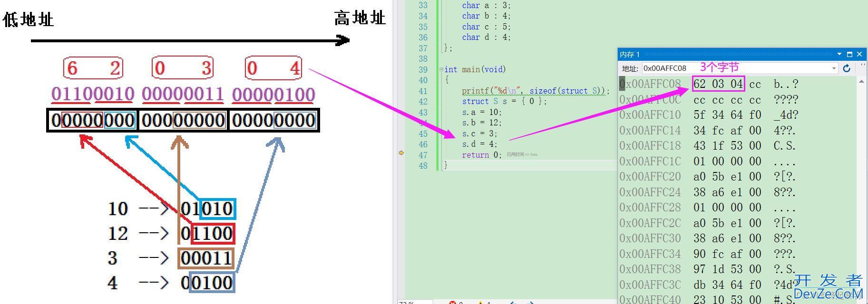868x304 pixels.
Task: Place cursor on line 35 'char c : 5;'
Action: 486,27
